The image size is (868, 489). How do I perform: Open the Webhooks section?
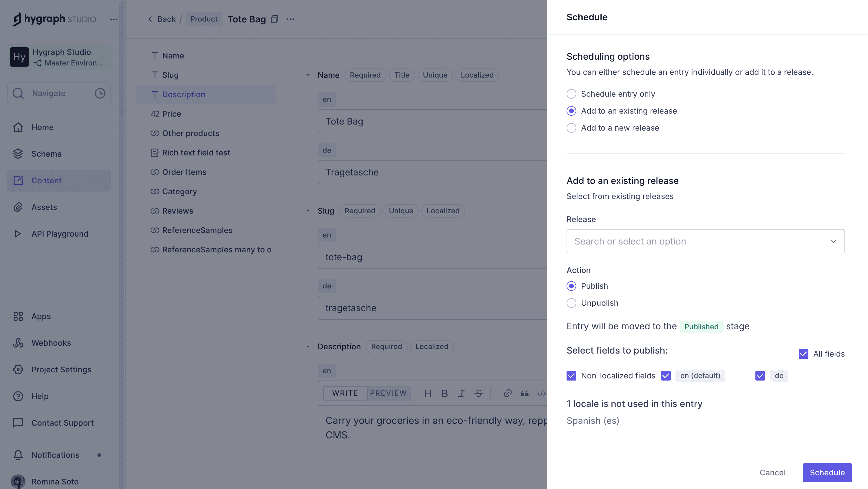pyautogui.click(x=51, y=343)
